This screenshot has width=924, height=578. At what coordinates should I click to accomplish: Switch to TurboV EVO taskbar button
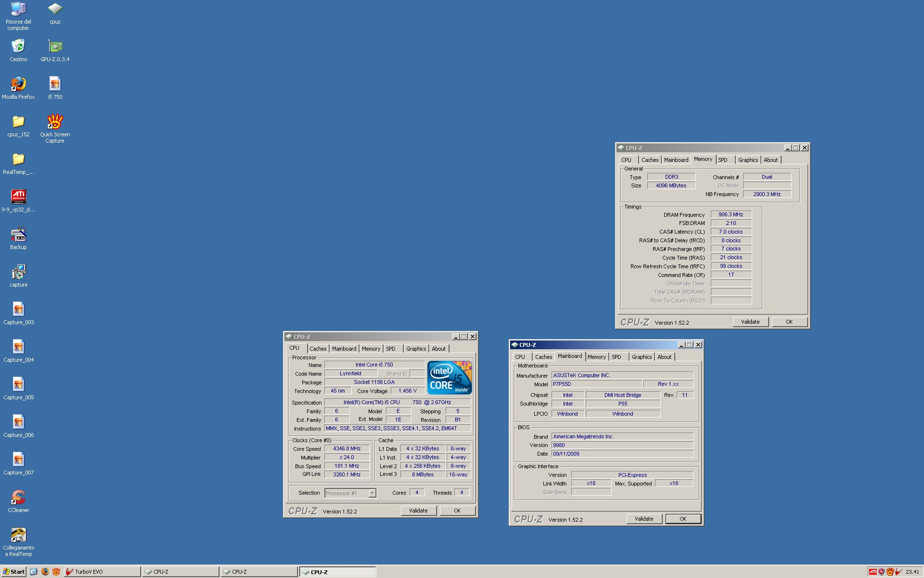coord(102,572)
